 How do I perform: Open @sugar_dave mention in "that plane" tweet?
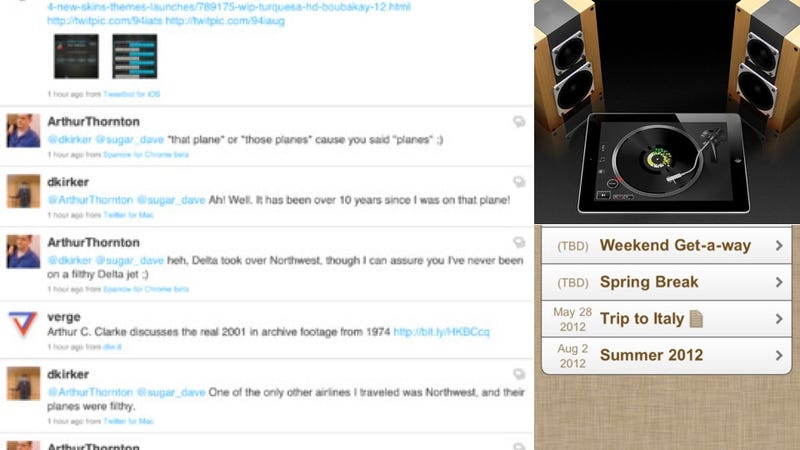pos(130,140)
